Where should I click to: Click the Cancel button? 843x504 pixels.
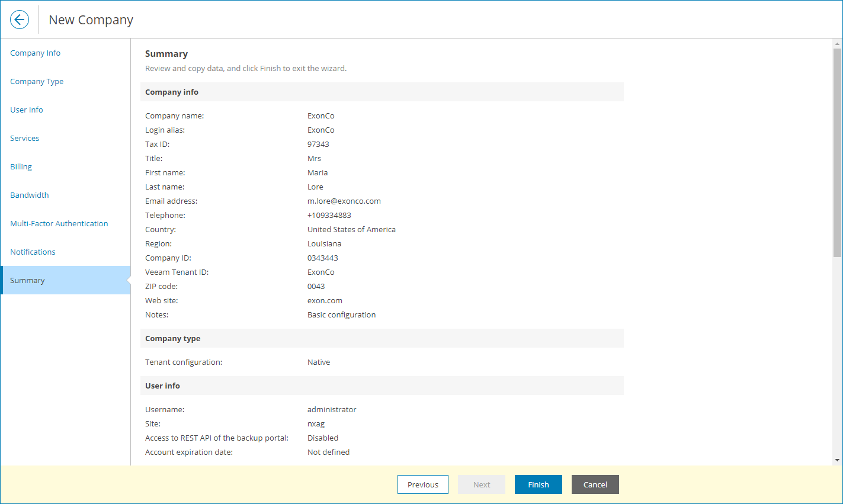[595, 484]
